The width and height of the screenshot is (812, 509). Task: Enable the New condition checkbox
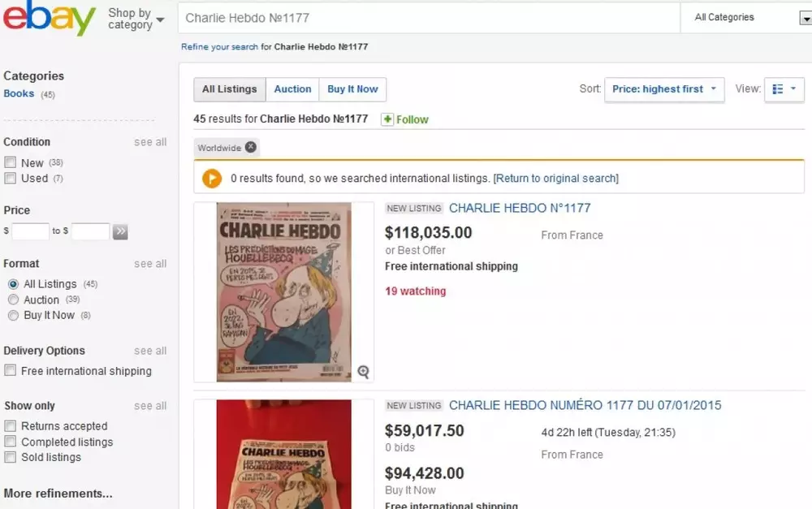coord(11,162)
